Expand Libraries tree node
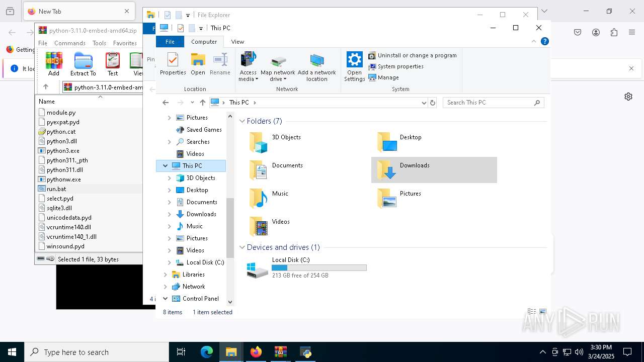The width and height of the screenshot is (644, 362). (x=165, y=275)
